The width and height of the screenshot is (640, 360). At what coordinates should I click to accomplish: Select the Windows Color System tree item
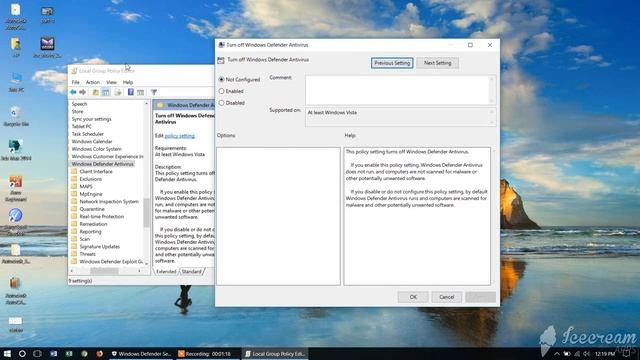pyautogui.click(x=96, y=149)
